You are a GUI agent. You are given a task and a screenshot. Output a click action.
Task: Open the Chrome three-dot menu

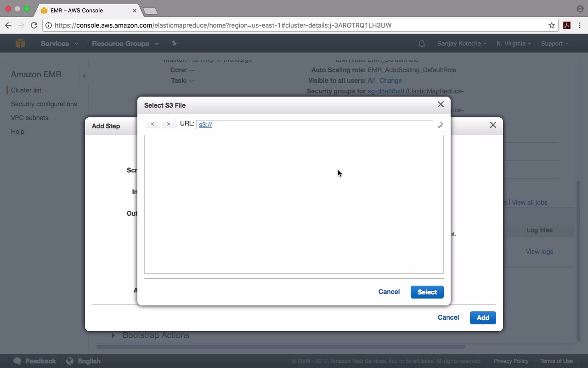point(580,25)
